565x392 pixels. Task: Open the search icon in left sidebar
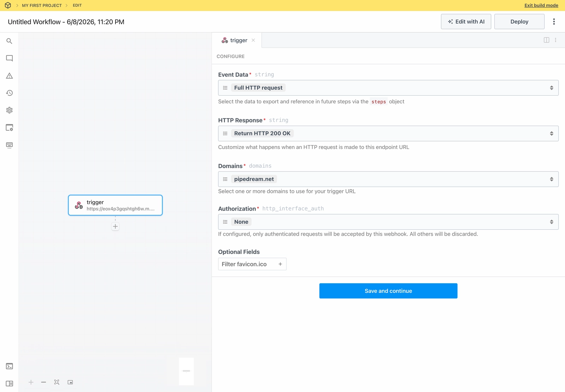pyautogui.click(x=10, y=41)
